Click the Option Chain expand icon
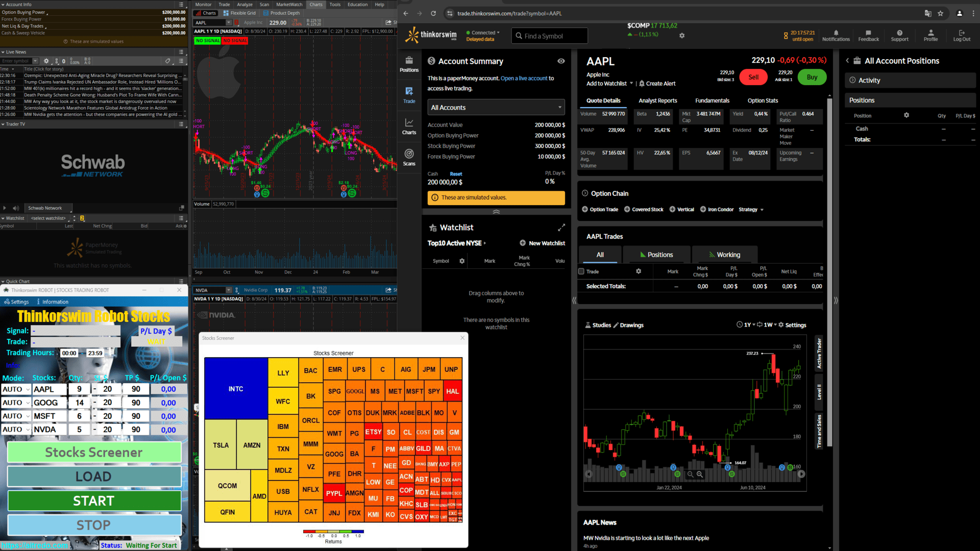Viewport: 980px width, 551px height. [584, 193]
